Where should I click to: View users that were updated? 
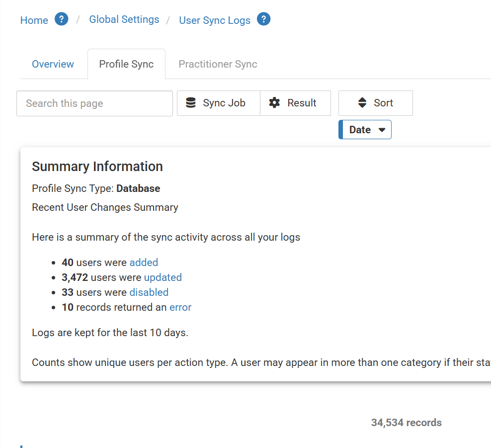coord(163,277)
